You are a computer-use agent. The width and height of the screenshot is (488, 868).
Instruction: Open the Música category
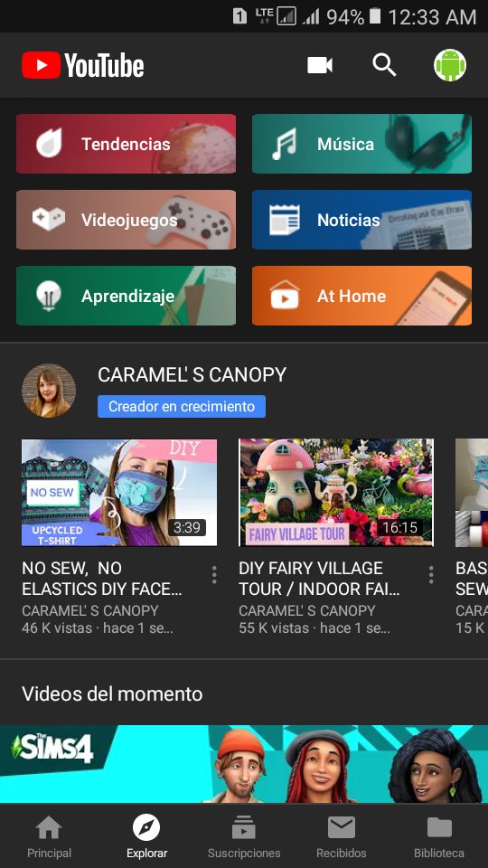pyautogui.click(x=361, y=144)
